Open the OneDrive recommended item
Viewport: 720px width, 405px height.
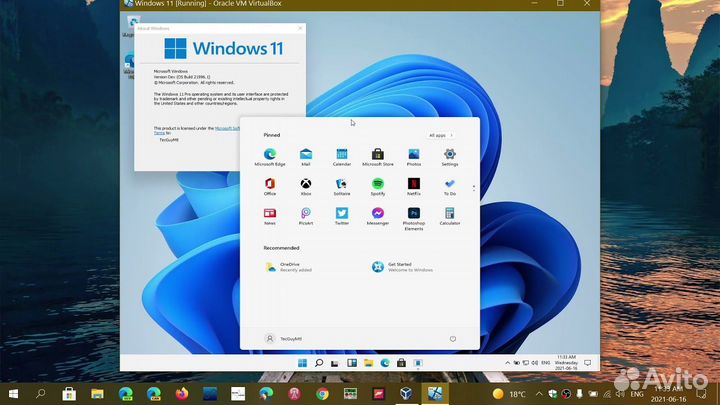tap(289, 267)
